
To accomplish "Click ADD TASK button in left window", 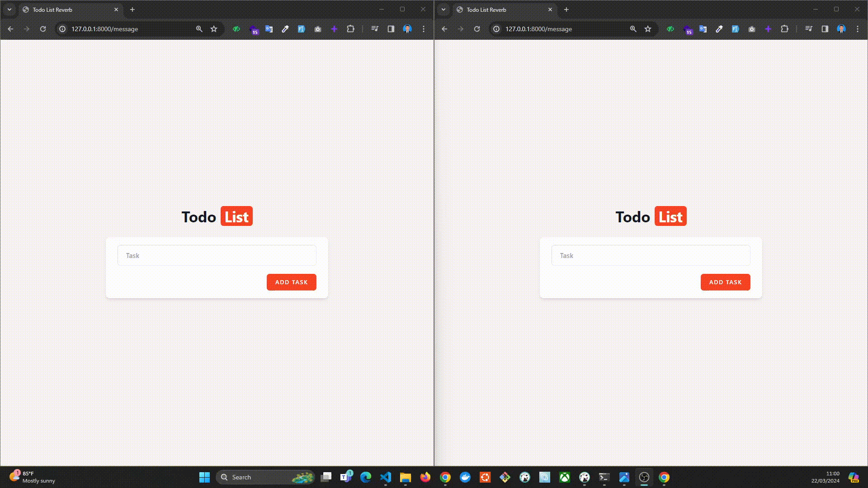I will point(291,282).
